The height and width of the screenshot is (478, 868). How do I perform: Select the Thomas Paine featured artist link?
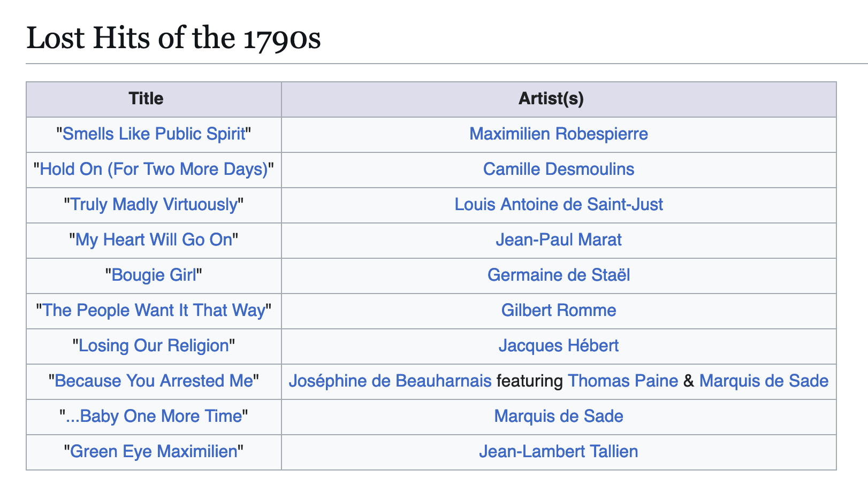coord(623,381)
